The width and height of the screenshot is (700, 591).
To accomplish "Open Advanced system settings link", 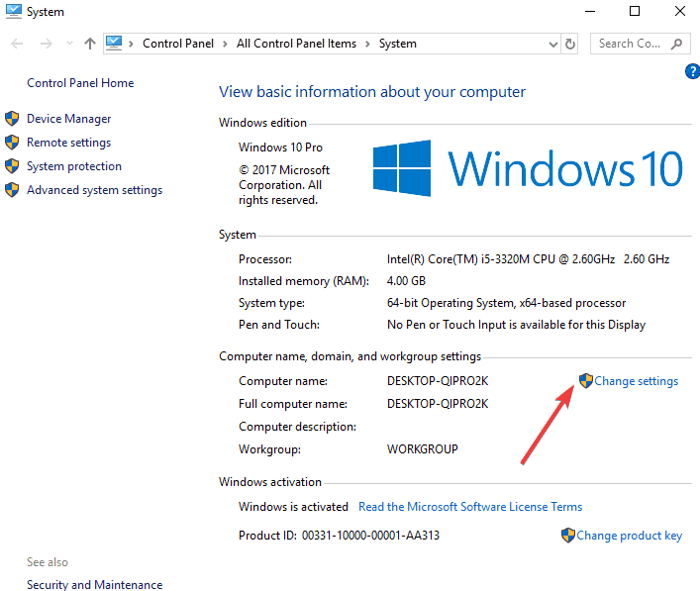I will pos(95,190).
